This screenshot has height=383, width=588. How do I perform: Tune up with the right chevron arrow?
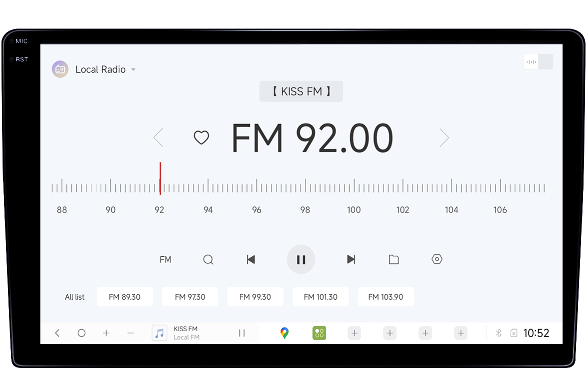[x=444, y=137]
